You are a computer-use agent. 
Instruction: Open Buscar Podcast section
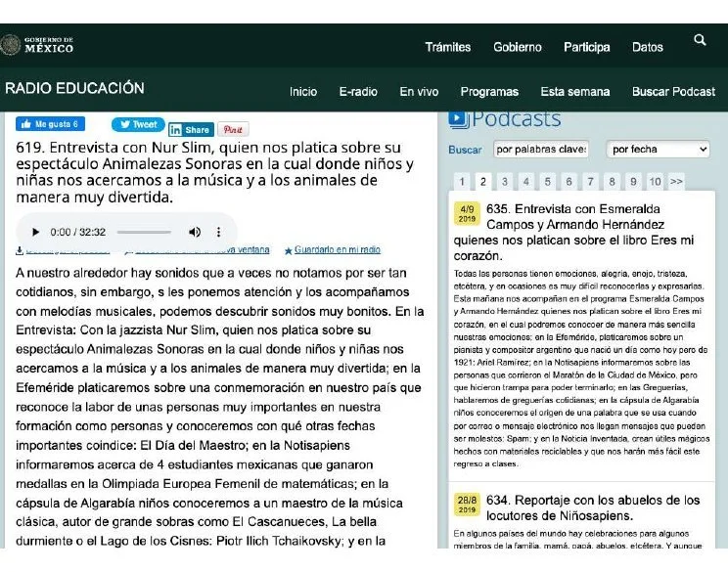point(673,92)
